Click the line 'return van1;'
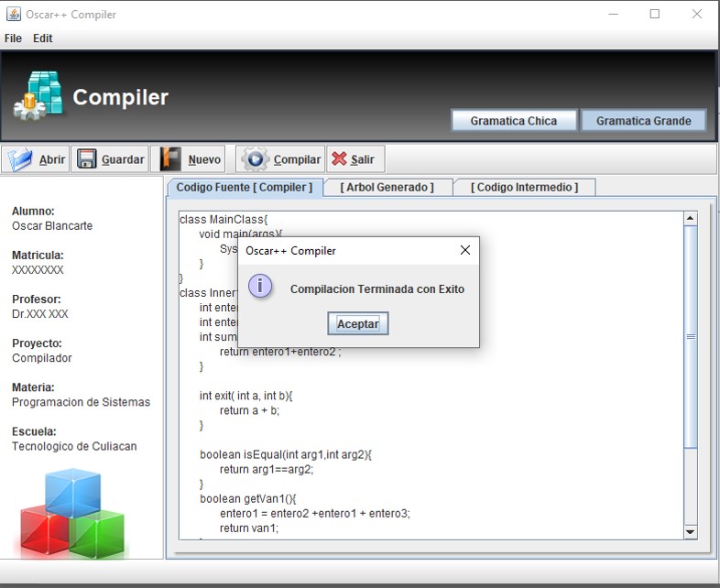Viewport: 720px width, 588px height. [x=249, y=528]
